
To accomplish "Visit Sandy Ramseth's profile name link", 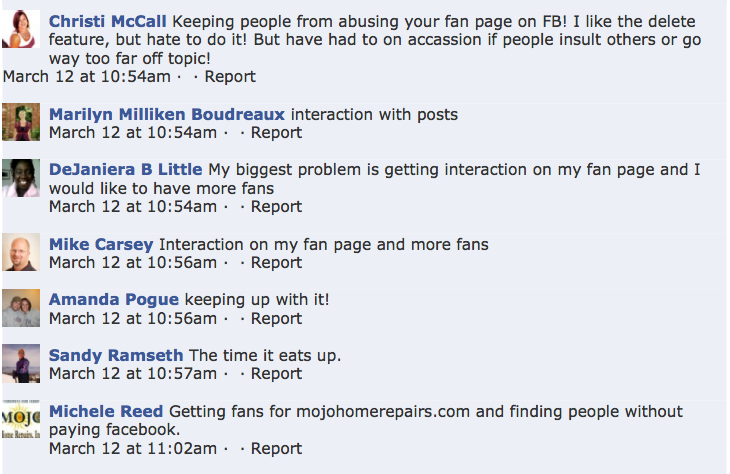I will click(116, 356).
